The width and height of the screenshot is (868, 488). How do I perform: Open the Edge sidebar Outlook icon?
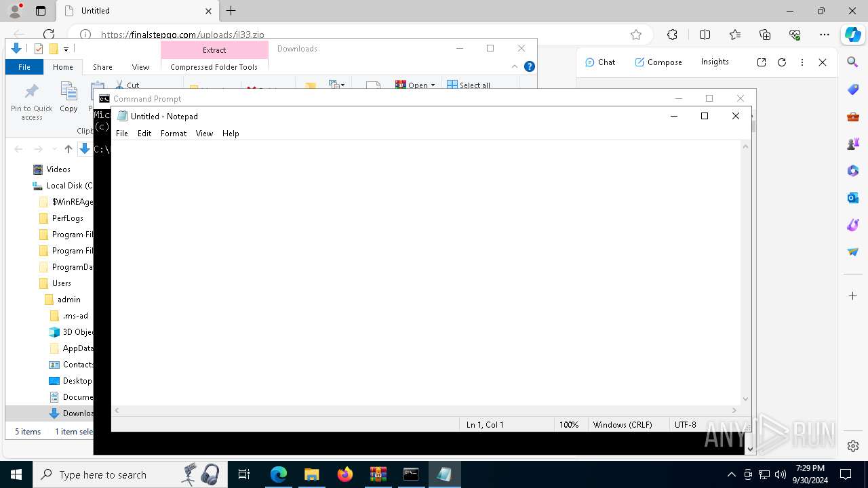pos(853,198)
